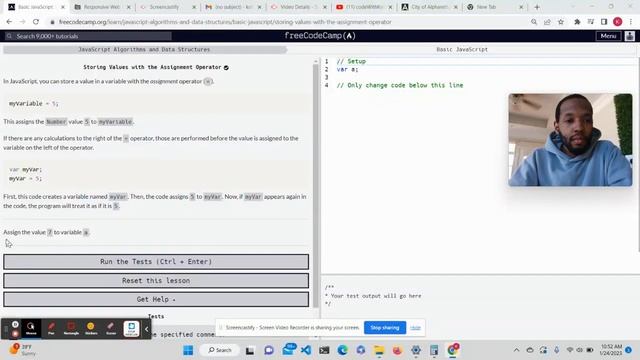640x360 pixels.
Task: Select the Screencastify Mouse tool
Action: tap(31, 328)
